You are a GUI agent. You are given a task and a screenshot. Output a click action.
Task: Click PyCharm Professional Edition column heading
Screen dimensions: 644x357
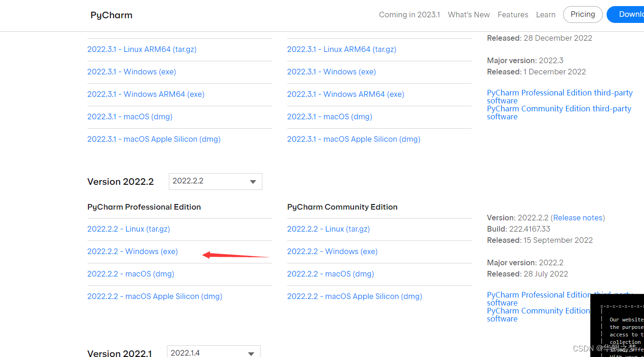pos(144,207)
